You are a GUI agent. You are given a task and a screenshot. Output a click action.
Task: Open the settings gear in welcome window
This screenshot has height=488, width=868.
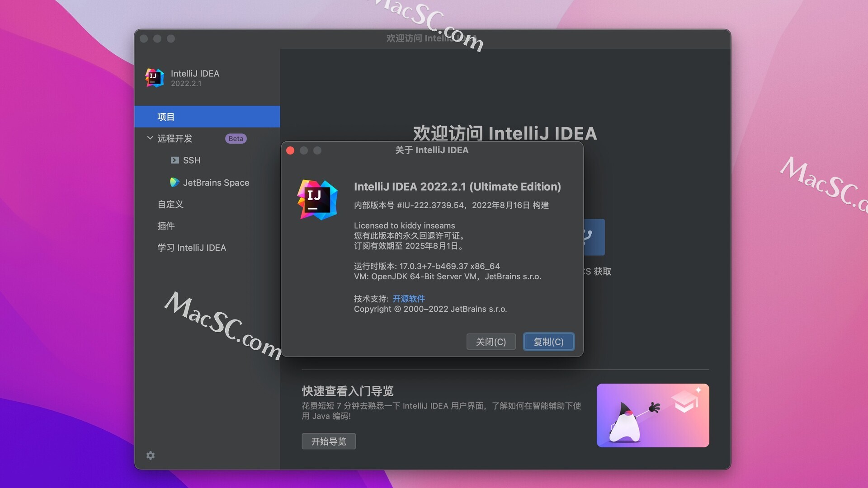(151, 455)
